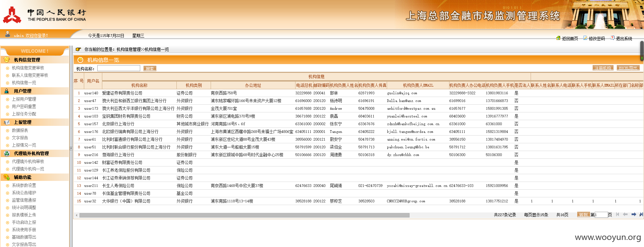The width and height of the screenshot is (644, 247).
Task: Click the dark vertical page scrollbar thumb
Action: pos(642,51)
